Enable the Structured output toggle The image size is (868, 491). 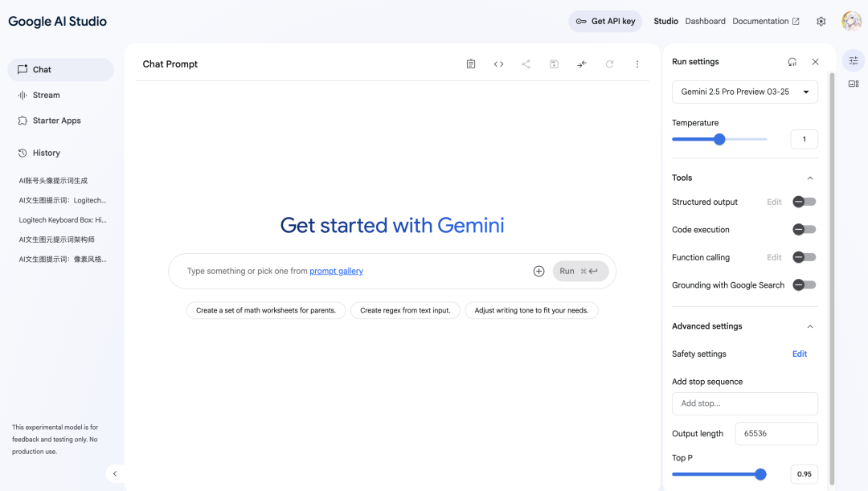[805, 202]
